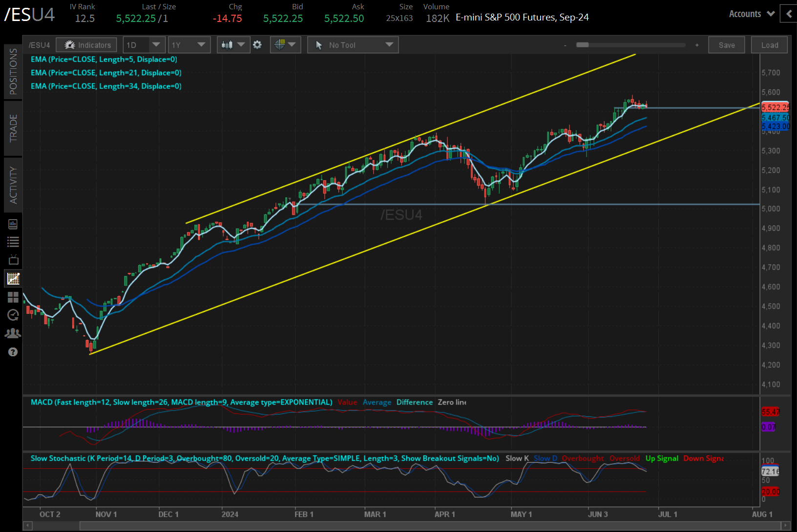Open the bar-chart book sidebar icon
This screenshot has height=532, width=797.
(13, 224)
